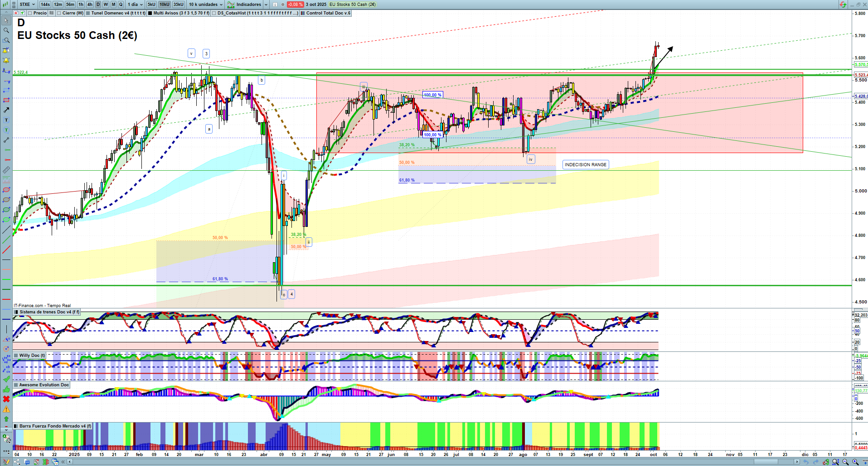Screen dimensions: 868x466
Task: Select the magnifier zoom tool in left toolbar
Action: (x=6, y=30)
